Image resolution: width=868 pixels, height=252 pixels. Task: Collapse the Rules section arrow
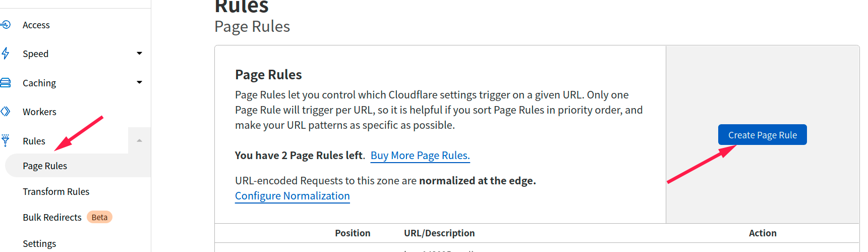pos(139,140)
